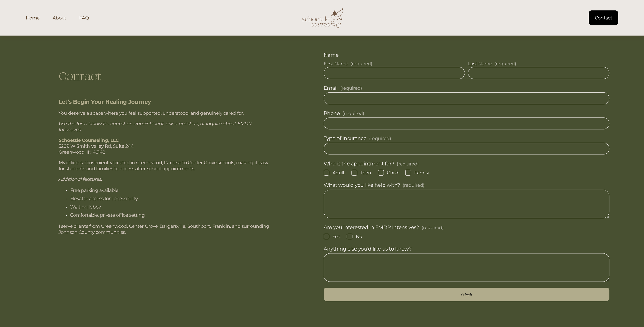Click the Phone number field

pyautogui.click(x=466, y=123)
